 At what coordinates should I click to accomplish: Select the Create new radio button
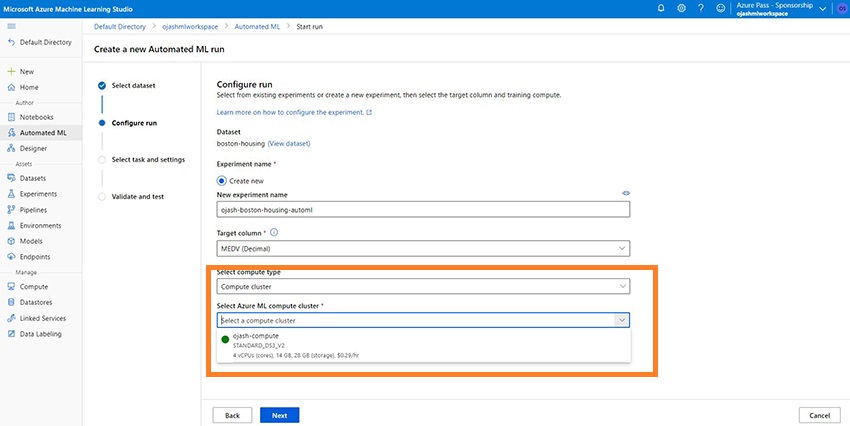point(222,180)
